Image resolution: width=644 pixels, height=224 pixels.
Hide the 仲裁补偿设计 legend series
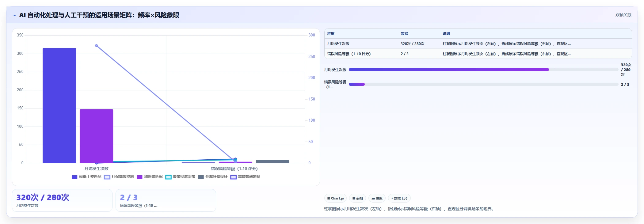pyautogui.click(x=213, y=177)
